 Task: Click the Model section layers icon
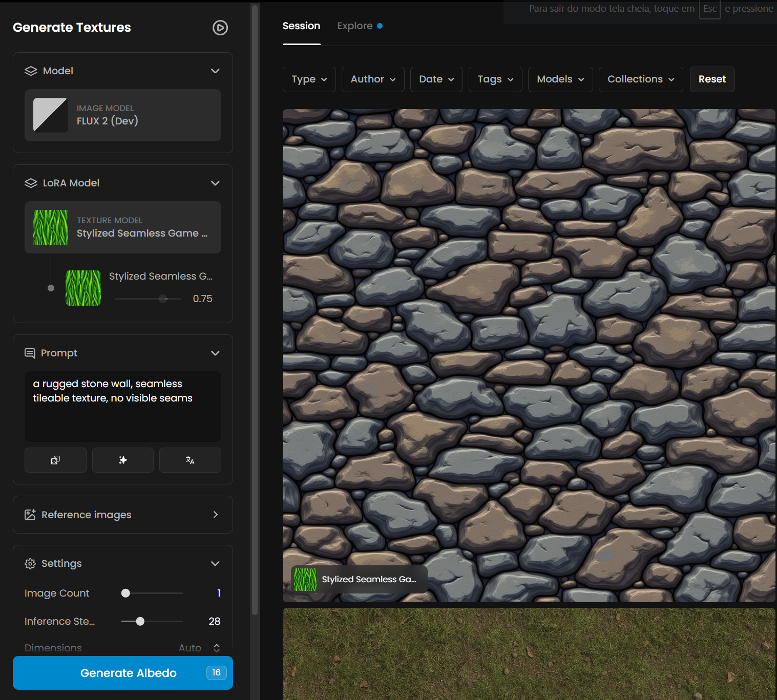(x=31, y=71)
